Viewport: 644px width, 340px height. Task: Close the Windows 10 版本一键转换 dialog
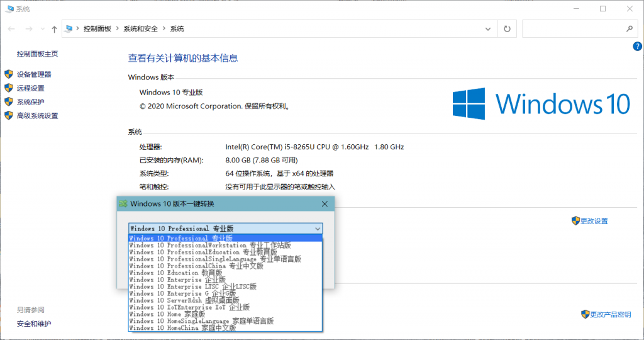325,204
